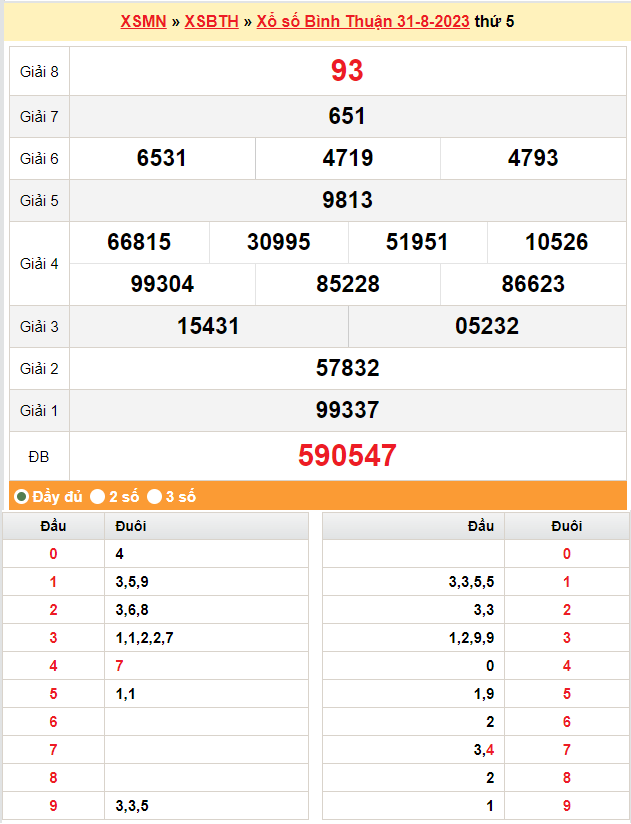The image size is (631, 824).
Task: Click the Giải 6 number 6531
Action: (x=162, y=158)
